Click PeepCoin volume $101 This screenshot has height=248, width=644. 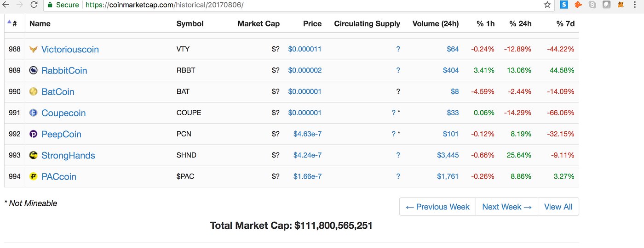pos(451,134)
